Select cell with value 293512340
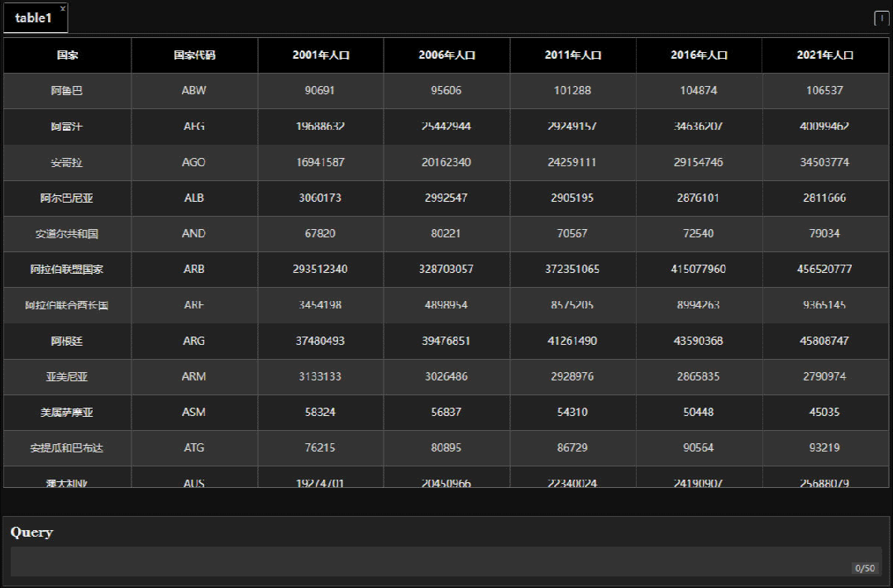 coord(321,269)
